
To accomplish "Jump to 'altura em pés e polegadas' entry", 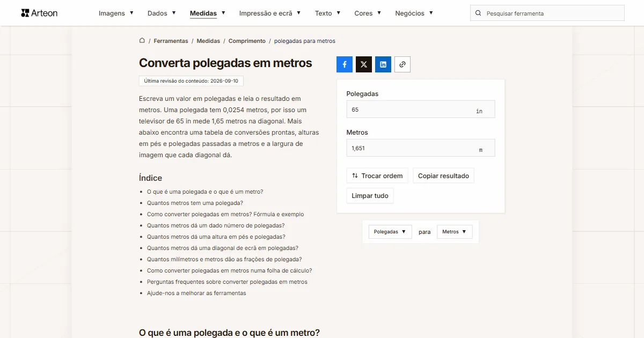I will coord(216,237).
